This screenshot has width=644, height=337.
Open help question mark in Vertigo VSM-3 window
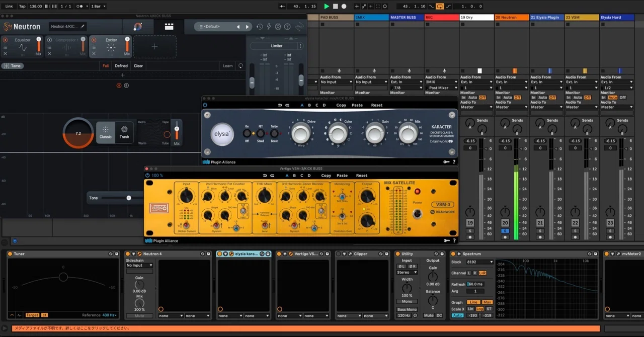click(454, 240)
